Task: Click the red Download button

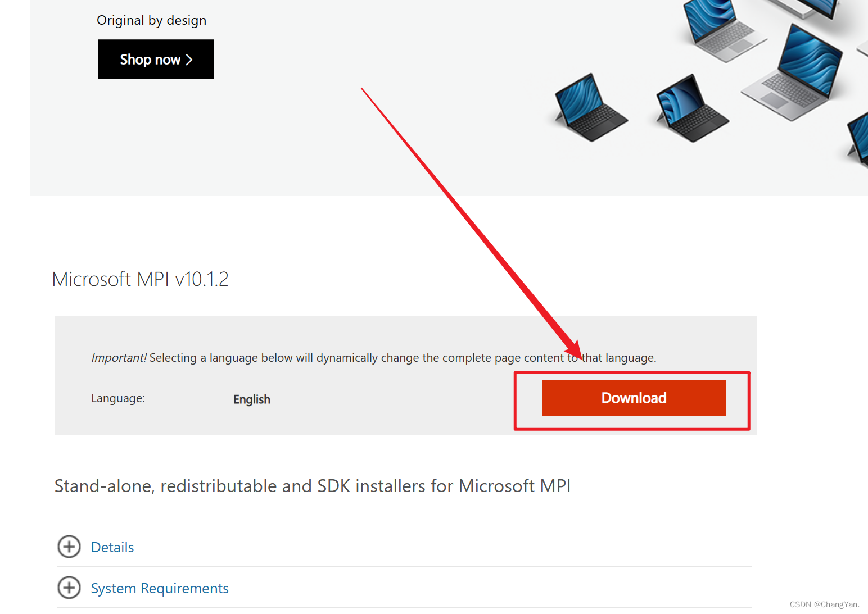Action: coord(634,398)
